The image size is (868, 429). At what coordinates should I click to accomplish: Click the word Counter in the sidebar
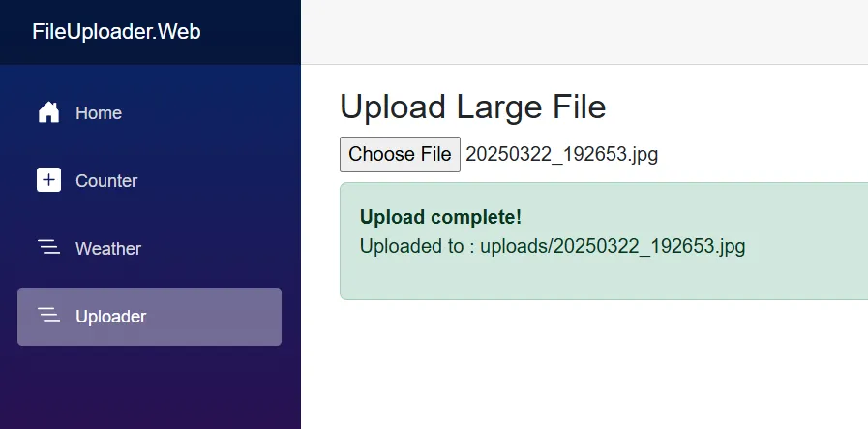pos(106,181)
